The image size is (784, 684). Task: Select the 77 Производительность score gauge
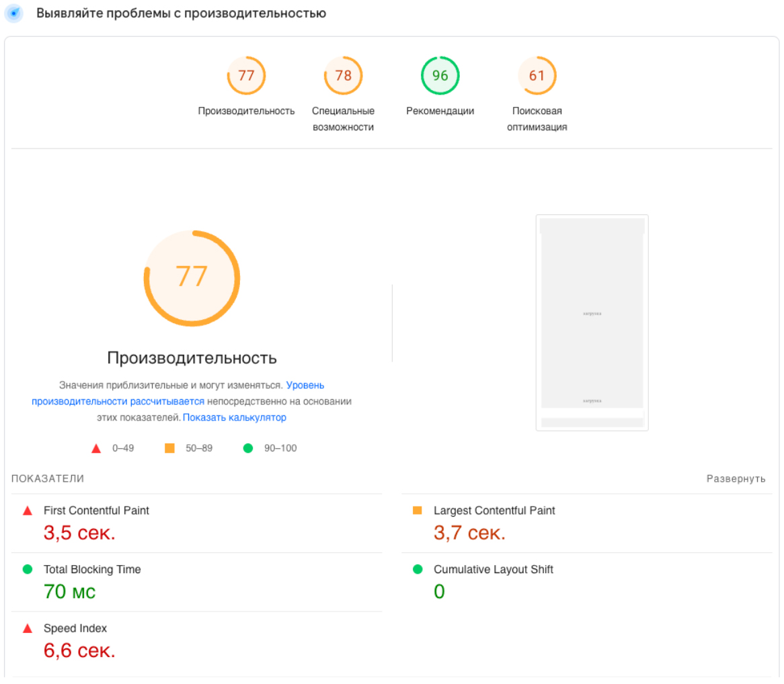[246, 76]
